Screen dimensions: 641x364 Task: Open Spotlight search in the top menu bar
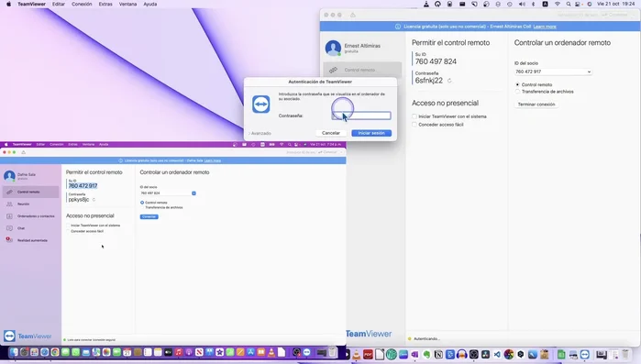pyautogui.click(x=569, y=4)
